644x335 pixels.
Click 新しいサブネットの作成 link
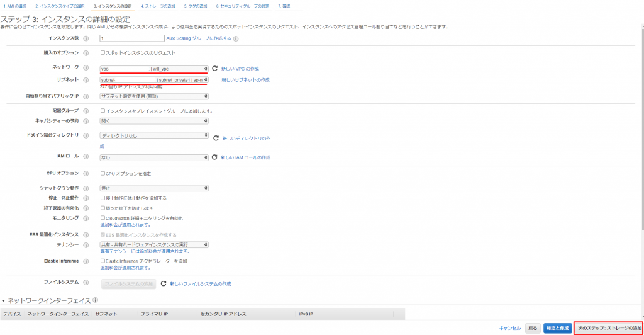tap(246, 80)
